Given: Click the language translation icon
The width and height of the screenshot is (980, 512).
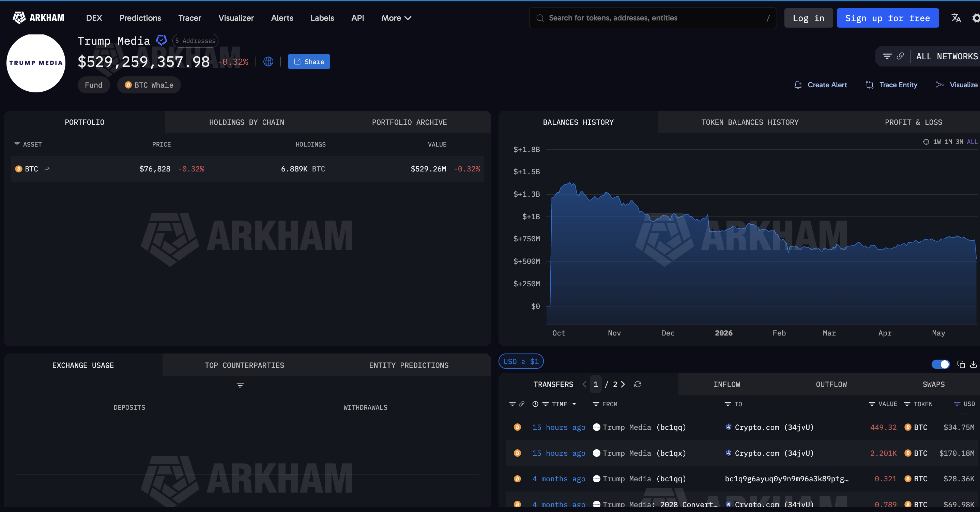Looking at the screenshot, I should 956,18.
